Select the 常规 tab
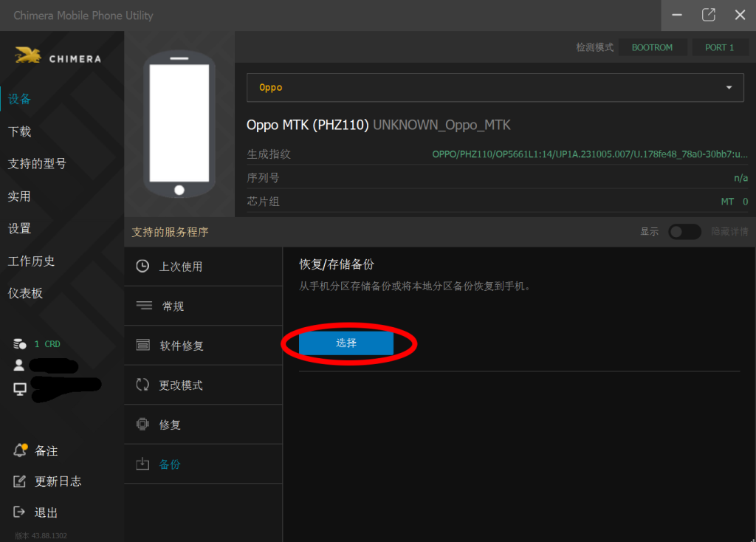 coord(203,306)
